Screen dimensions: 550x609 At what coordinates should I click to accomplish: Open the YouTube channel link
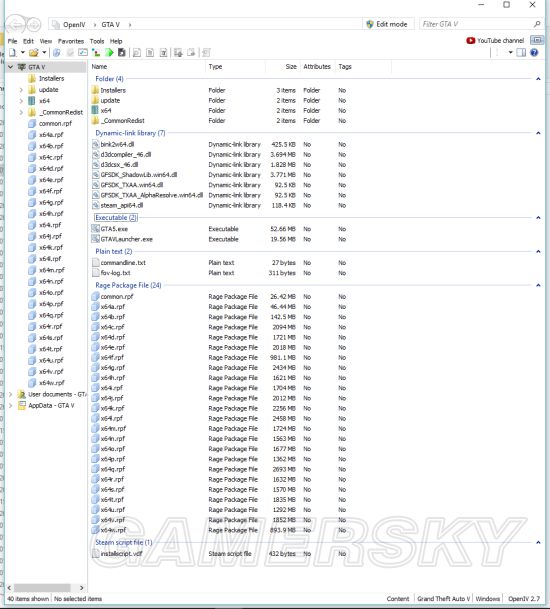(x=495, y=40)
